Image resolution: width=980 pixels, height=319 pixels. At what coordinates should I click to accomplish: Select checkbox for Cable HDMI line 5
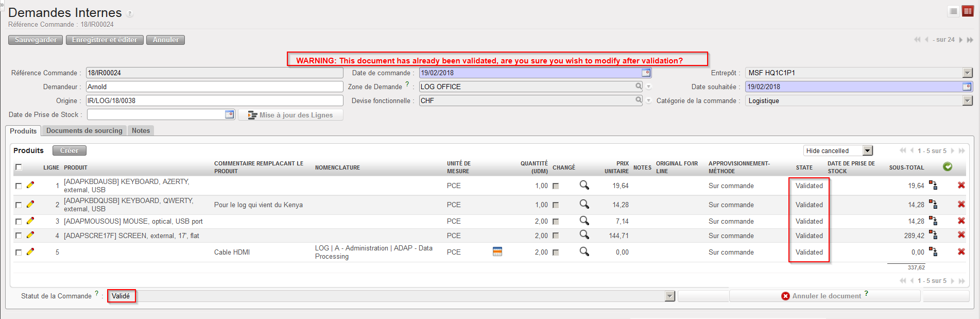tap(19, 253)
